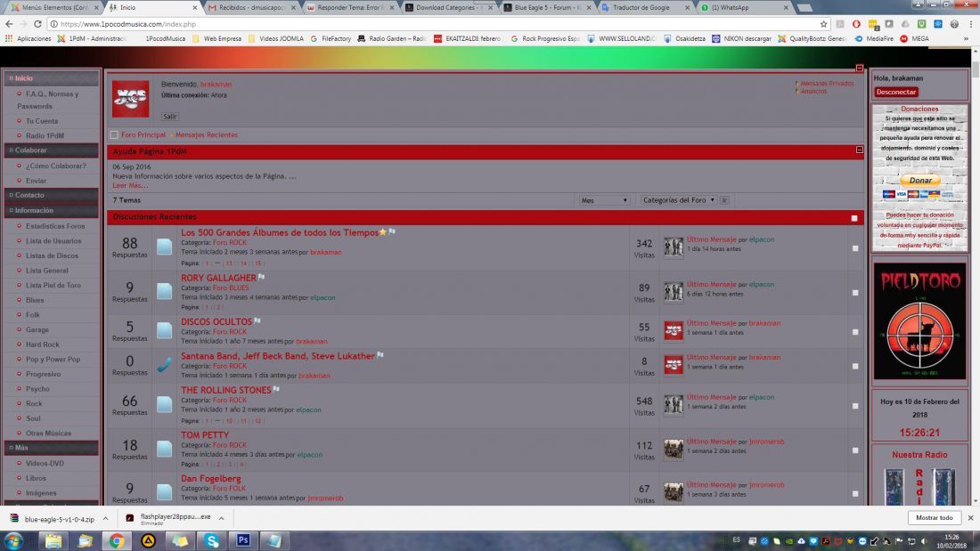This screenshot has height=551, width=980.
Task: Click the Desconectar button
Action: [895, 92]
